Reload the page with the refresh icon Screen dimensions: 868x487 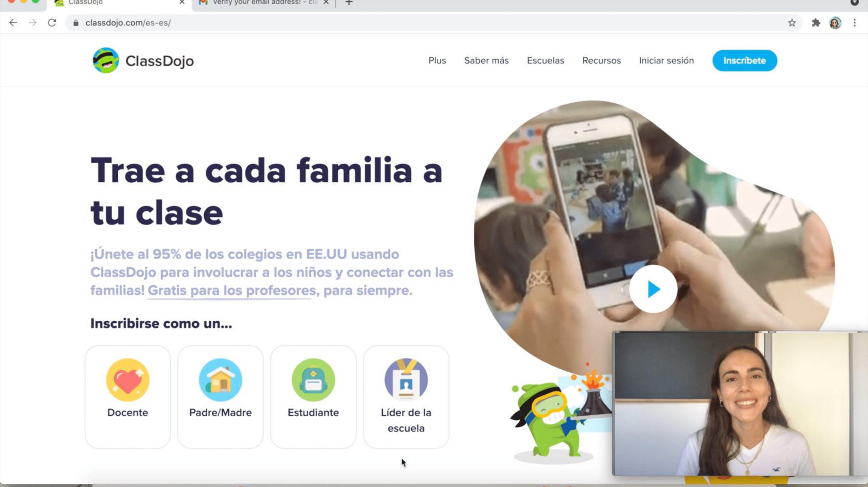pos(52,23)
